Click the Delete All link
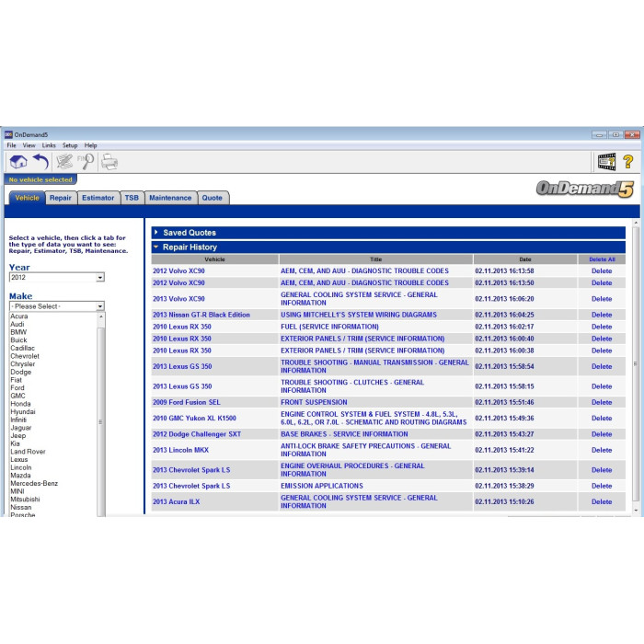The width and height of the screenshot is (644, 644). click(602, 259)
